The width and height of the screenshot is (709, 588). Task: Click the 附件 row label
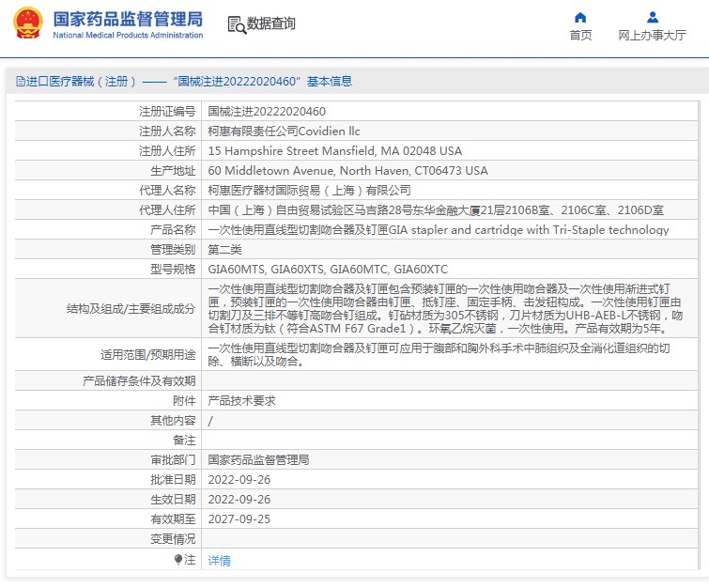(x=184, y=401)
